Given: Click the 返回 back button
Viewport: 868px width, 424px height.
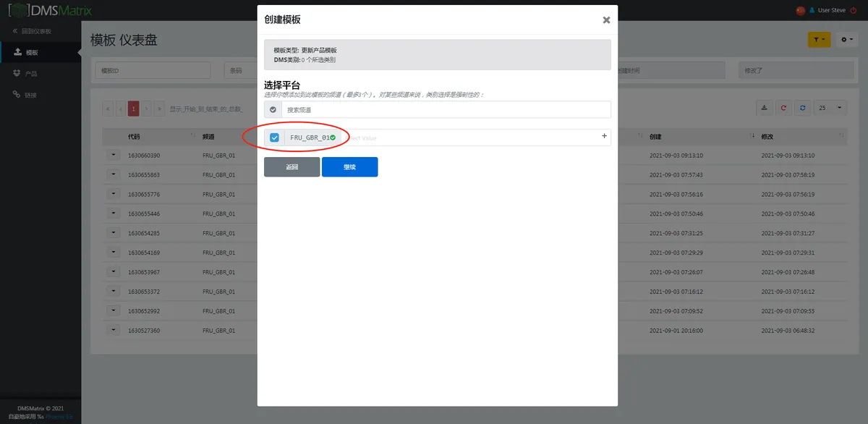Looking at the screenshot, I should tap(292, 167).
